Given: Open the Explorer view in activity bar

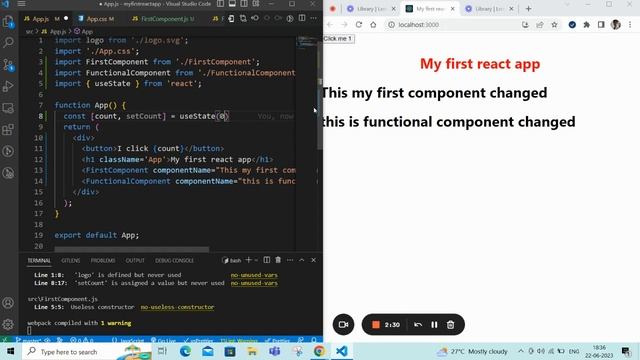Looking at the screenshot, I should pos(8,21).
